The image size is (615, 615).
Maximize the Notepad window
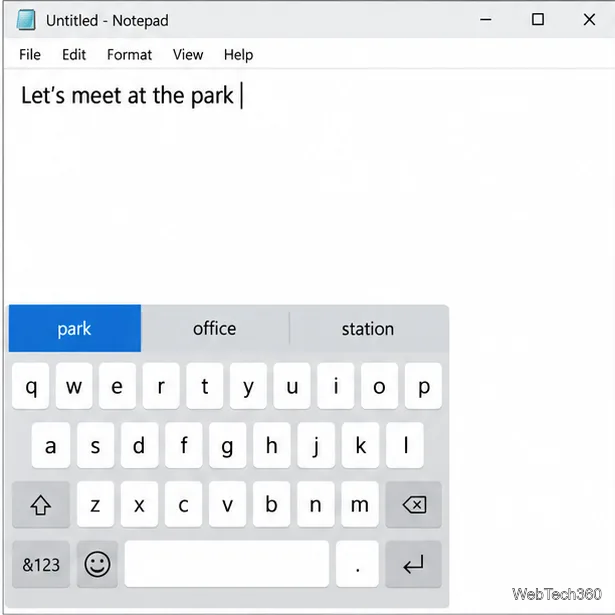pos(538,19)
